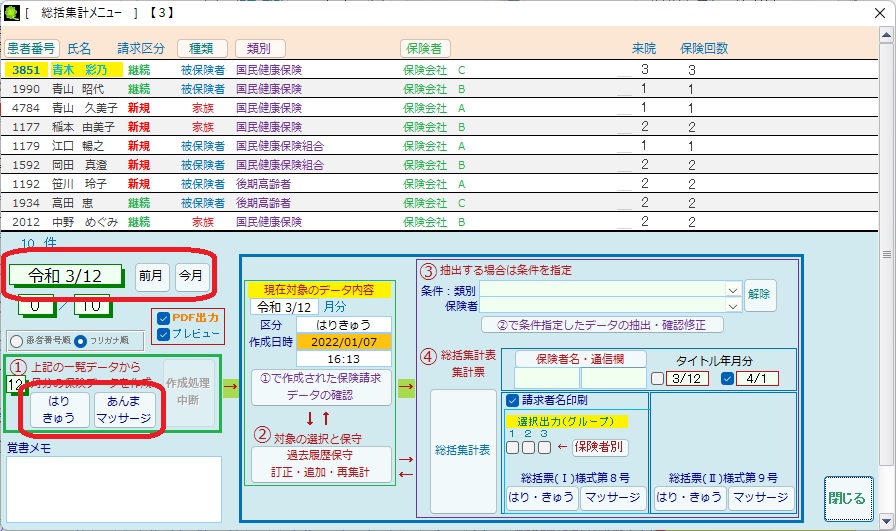Viewport: 896px width, 531px height.
Task: Jump to current month with 今月
Action: [x=191, y=276]
